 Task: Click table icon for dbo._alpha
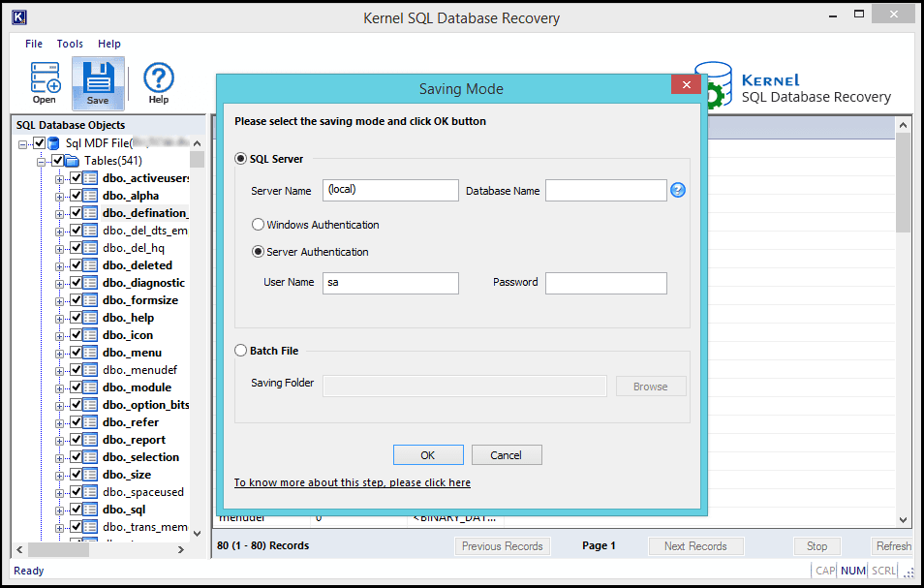click(90, 195)
